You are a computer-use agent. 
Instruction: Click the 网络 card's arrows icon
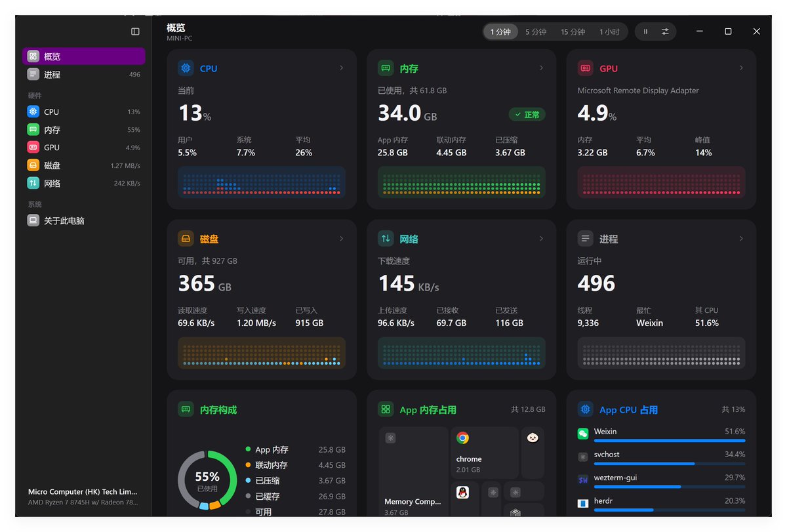click(x=386, y=239)
